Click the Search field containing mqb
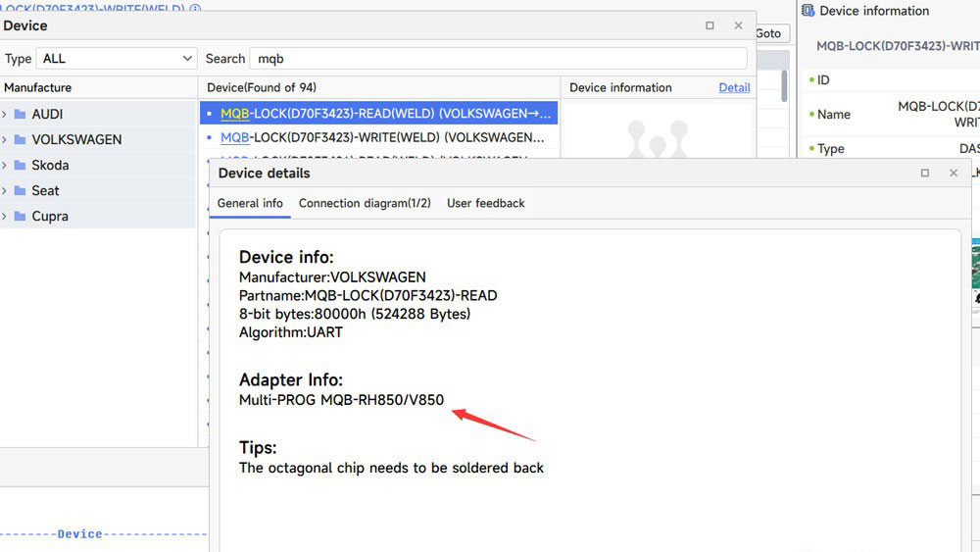The width and height of the screenshot is (980, 552). [497, 59]
